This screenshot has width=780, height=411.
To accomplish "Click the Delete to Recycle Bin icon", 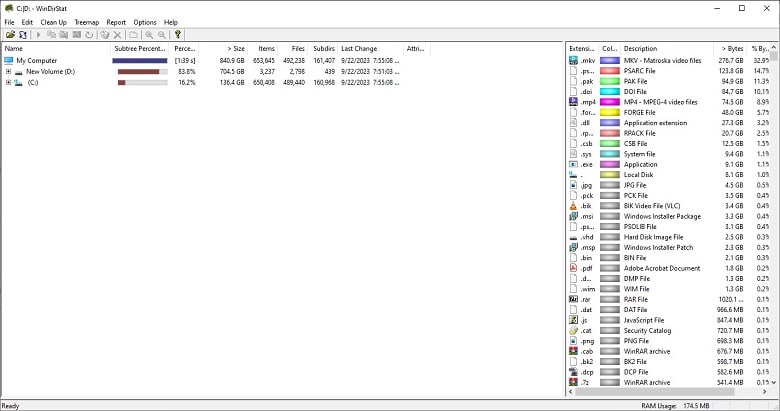I will click(104, 34).
